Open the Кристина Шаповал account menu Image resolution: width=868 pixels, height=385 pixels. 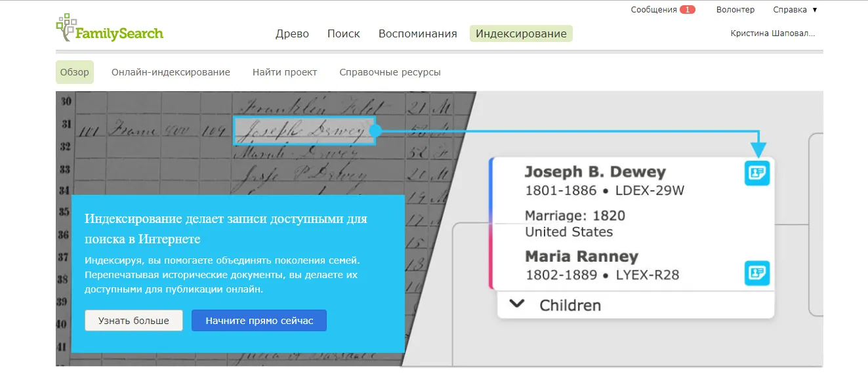point(772,33)
